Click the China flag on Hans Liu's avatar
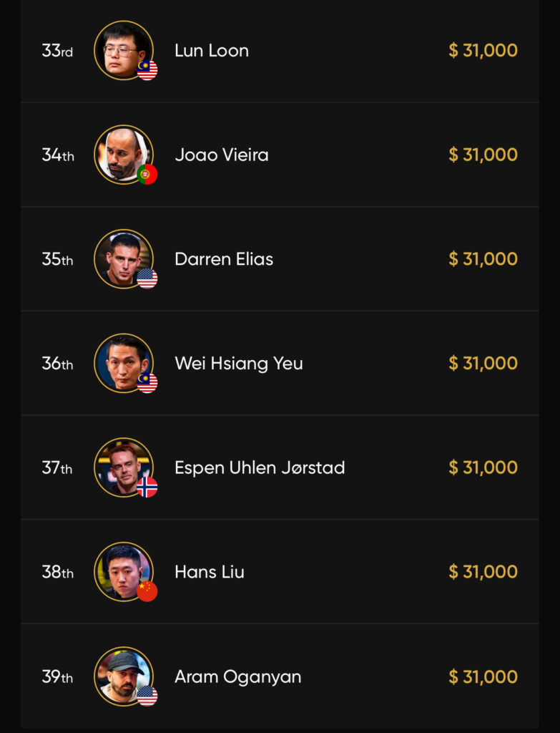This screenshot has height=733, width=560. (x=147, y=591)
